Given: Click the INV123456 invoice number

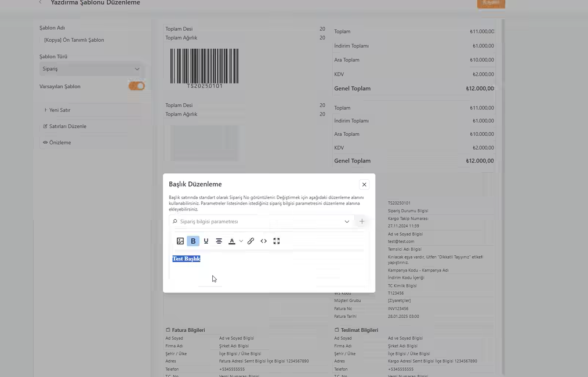Looking at the screenshot, I should pos(398,309).
